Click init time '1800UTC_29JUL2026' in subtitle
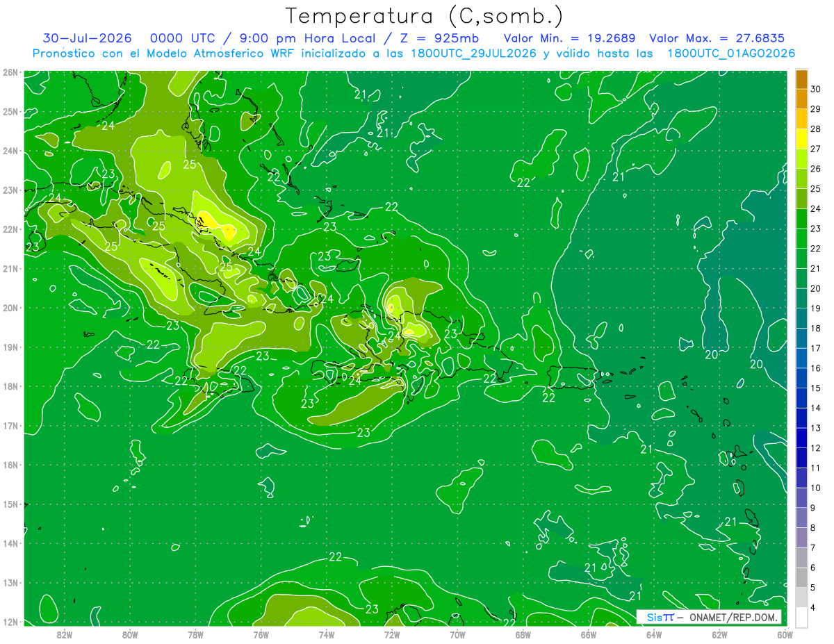The image size is (834, 644). tap(473, 53)
